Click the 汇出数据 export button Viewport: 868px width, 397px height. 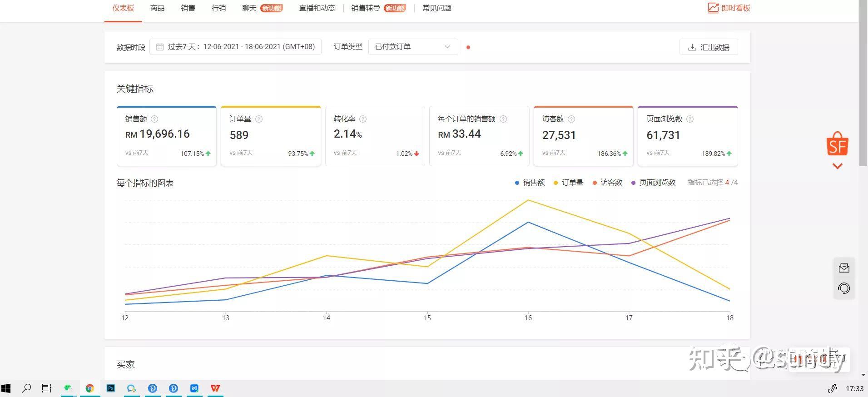pos(709,47)
